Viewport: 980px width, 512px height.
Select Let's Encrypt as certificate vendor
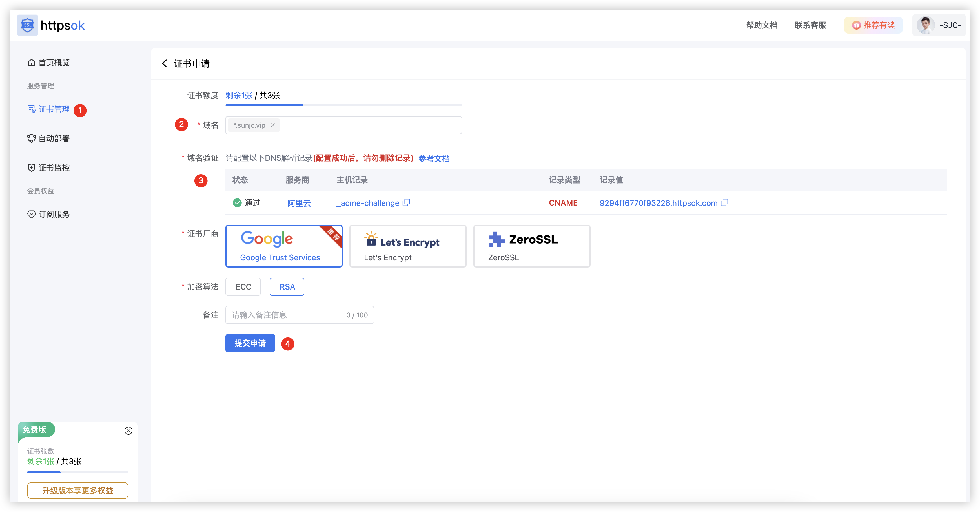click(x=408, y=246)
